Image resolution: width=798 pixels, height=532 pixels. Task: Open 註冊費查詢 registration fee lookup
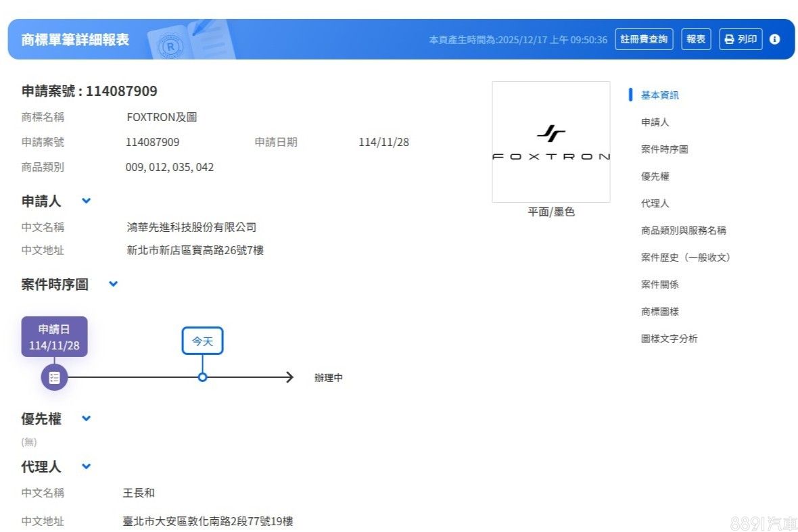point(644,39)
